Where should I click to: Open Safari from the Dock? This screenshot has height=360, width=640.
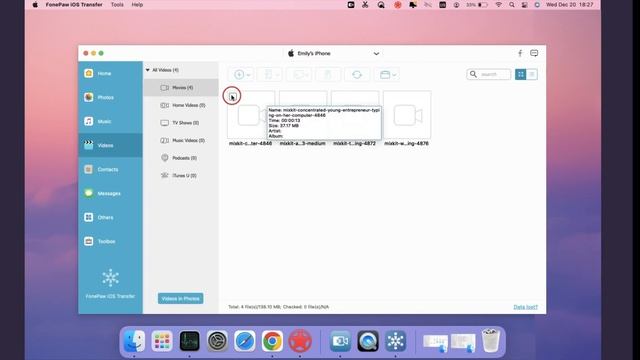(x=244, y=341)
